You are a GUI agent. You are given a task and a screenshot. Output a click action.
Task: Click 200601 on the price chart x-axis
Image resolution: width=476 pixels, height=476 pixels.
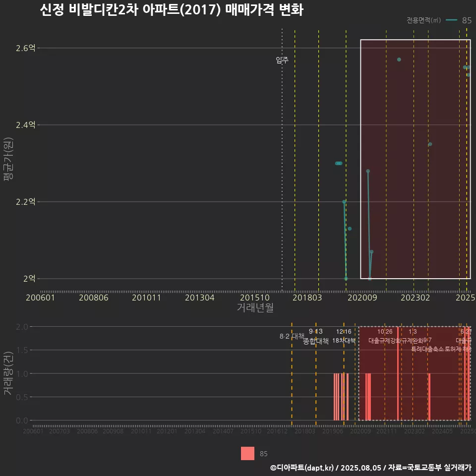pyautogui.click(x=40, y=297)
